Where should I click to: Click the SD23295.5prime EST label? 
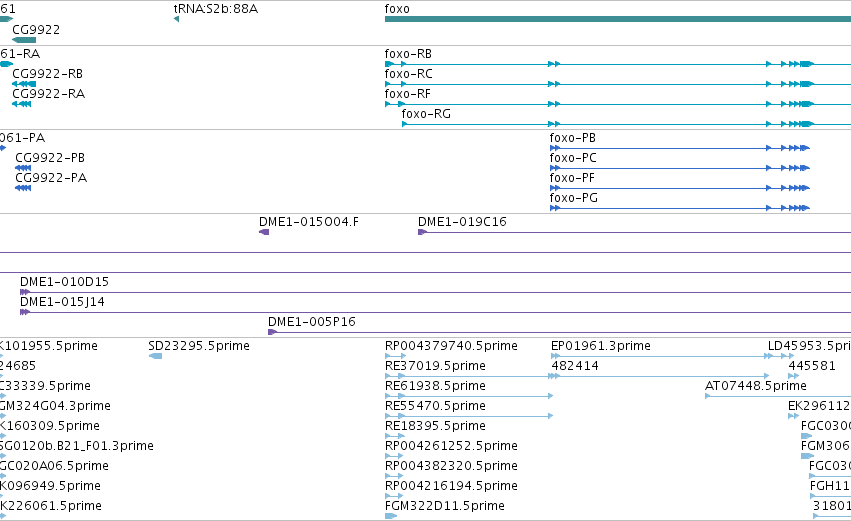199,346
